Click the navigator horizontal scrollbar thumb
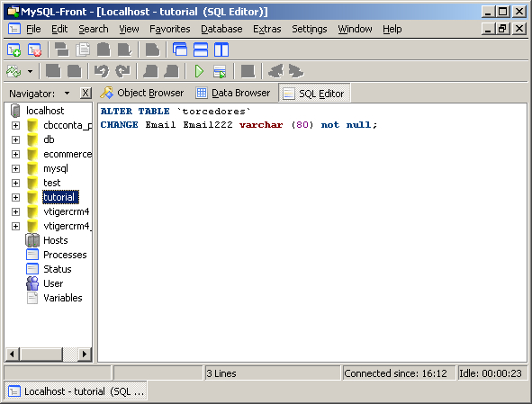This screenshot has height=404, width=532. [x=41, y=355]
